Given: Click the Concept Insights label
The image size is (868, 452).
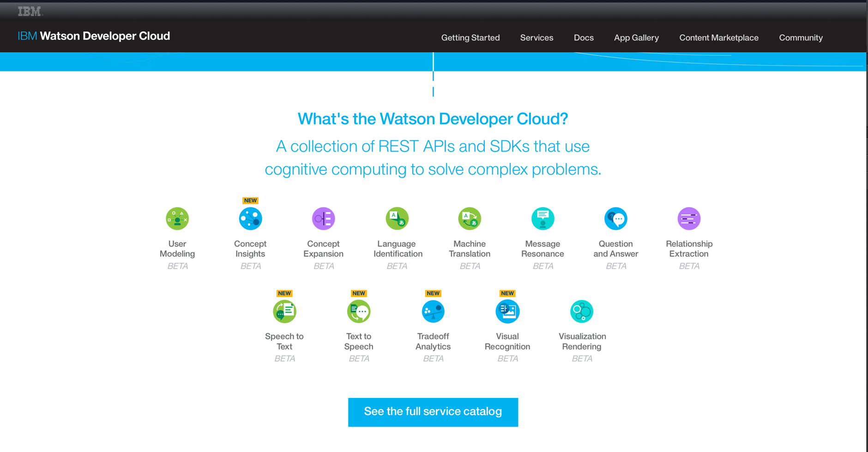Looking at the screenshot, I should coord(250,249).
